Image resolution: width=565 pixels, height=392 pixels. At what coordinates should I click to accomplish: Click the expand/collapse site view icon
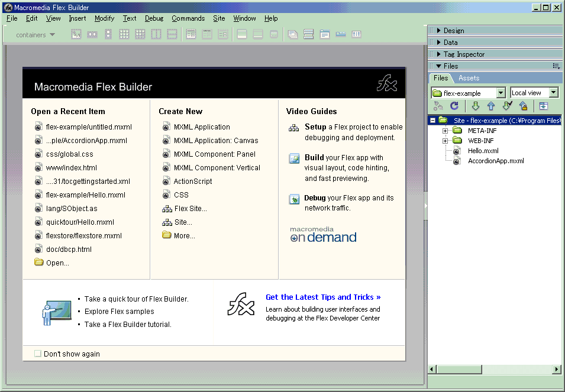pos(543,106)
